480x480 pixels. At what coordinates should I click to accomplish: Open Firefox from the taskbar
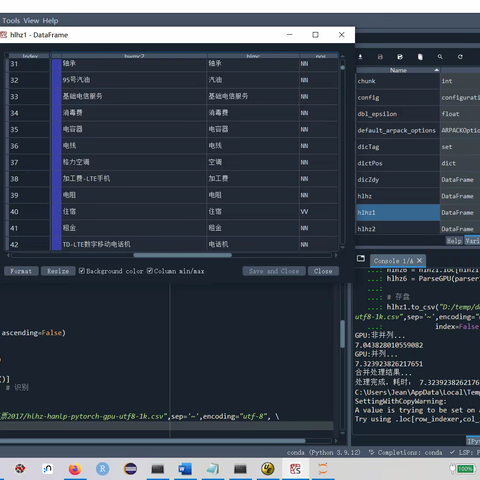(75, 469)
